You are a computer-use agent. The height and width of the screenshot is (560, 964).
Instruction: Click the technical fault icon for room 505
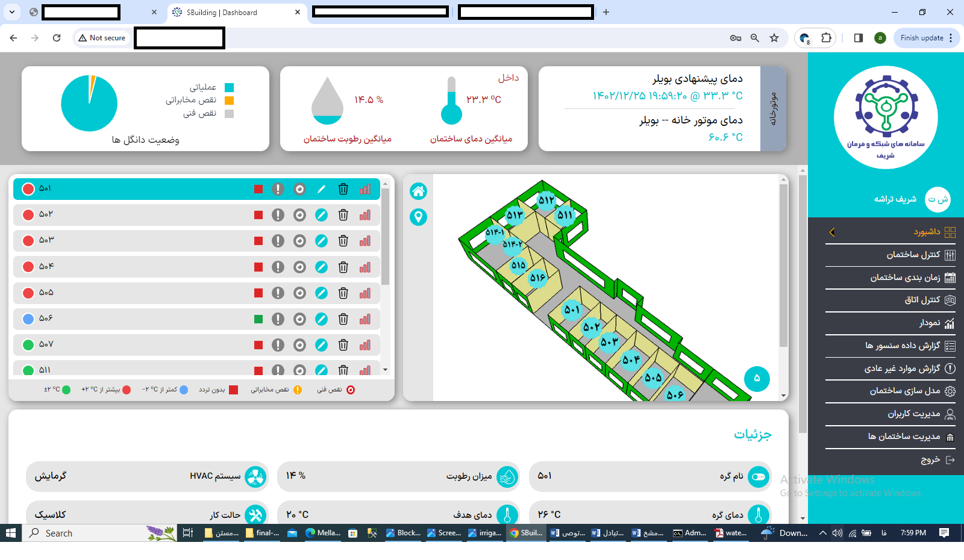tap(299, 293)
